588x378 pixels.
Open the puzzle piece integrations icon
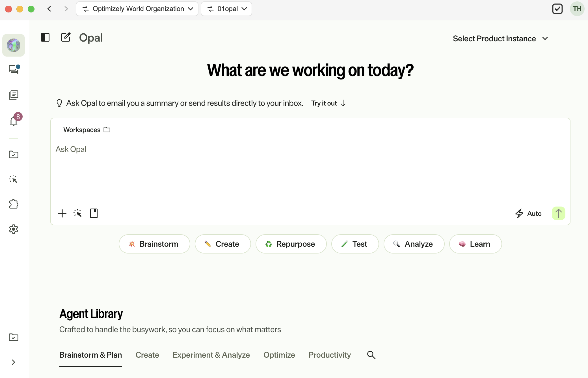pyautogui.click(x=14, y=204)
